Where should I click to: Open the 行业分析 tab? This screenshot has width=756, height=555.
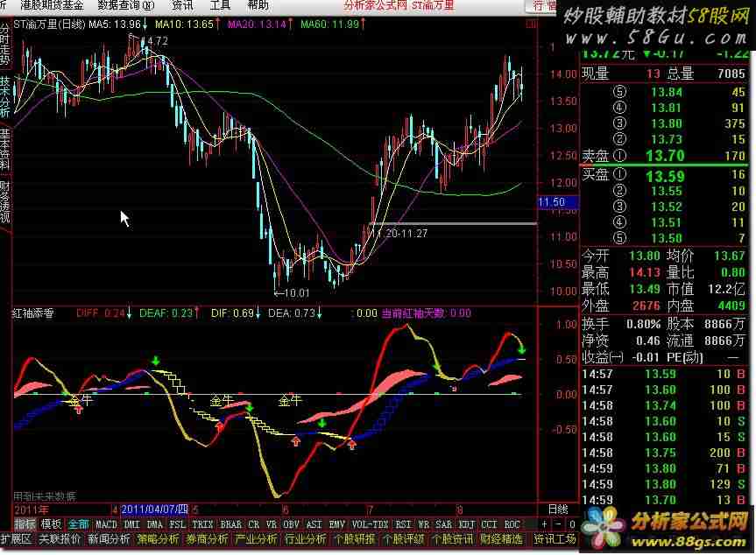point(306,539)
